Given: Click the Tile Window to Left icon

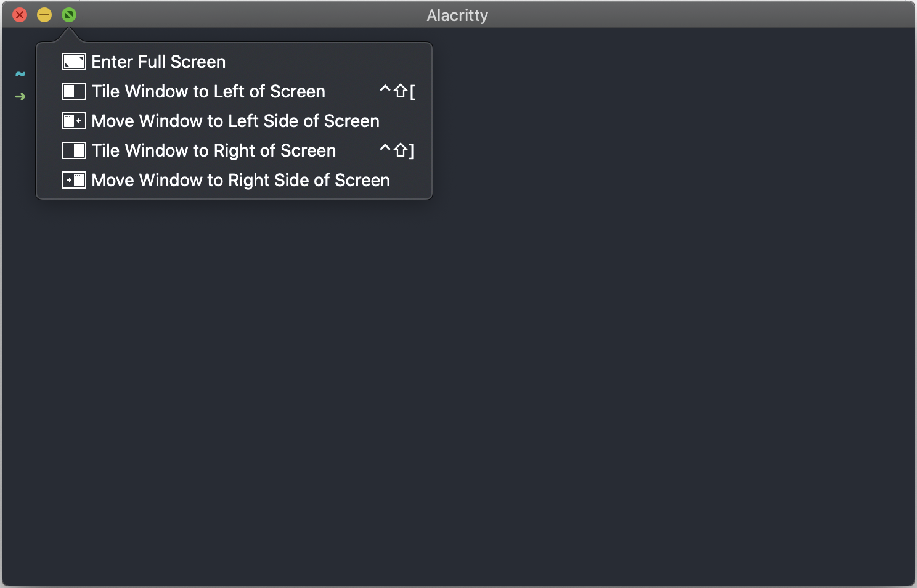Looking at the screenshot, I should click(x=74, y=91).
